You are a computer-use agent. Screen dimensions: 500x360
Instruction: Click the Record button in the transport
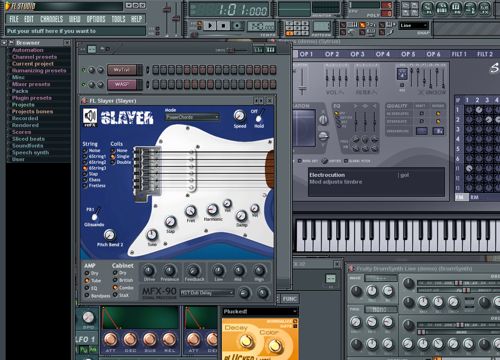pos(237,25)
